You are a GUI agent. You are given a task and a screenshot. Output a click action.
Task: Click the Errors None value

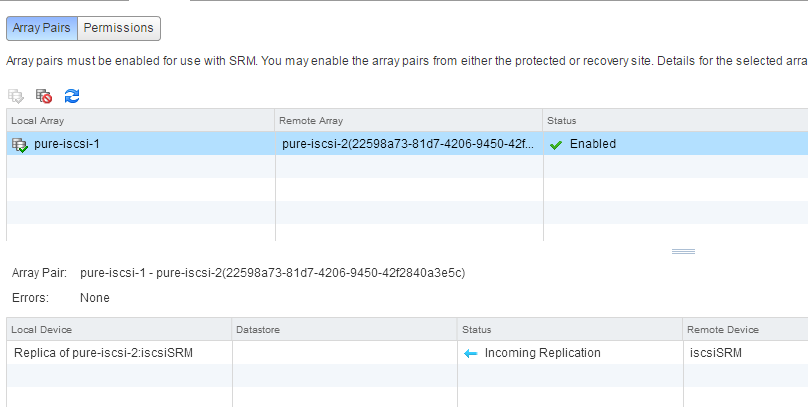(x=95, y=298)
